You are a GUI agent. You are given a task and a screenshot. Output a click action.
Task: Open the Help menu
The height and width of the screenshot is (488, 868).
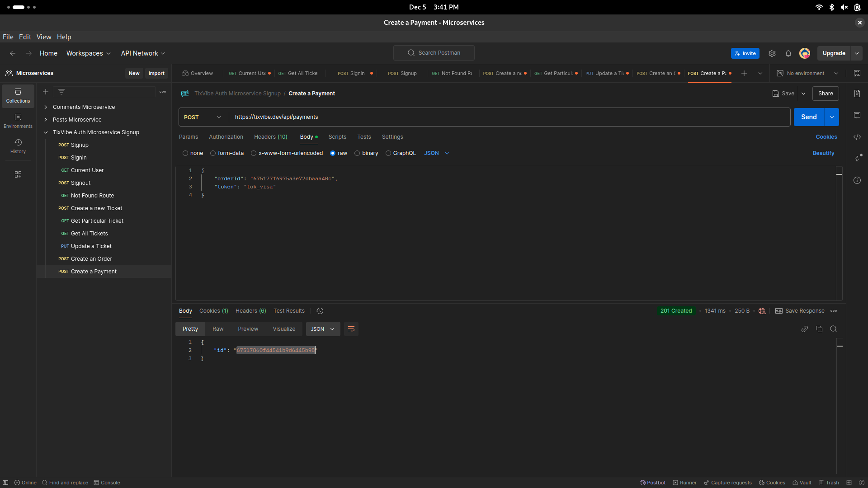click(x=64, y=37)
